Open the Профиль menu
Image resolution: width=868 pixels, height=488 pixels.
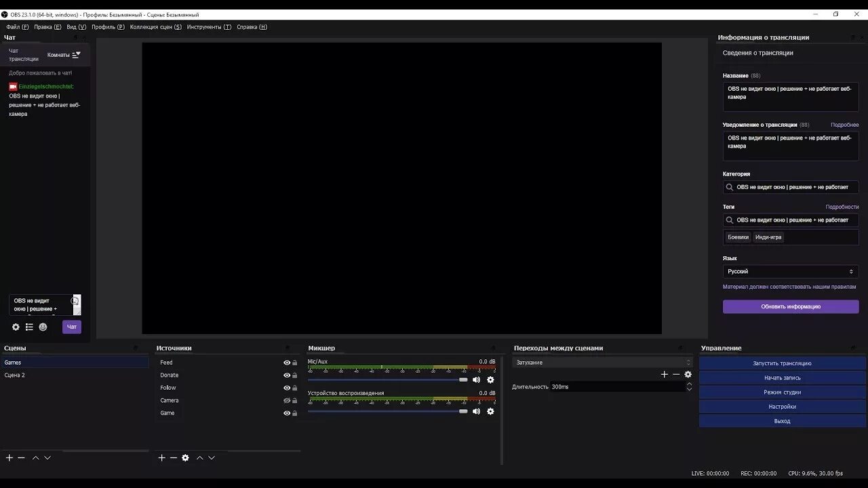(108, 27)
